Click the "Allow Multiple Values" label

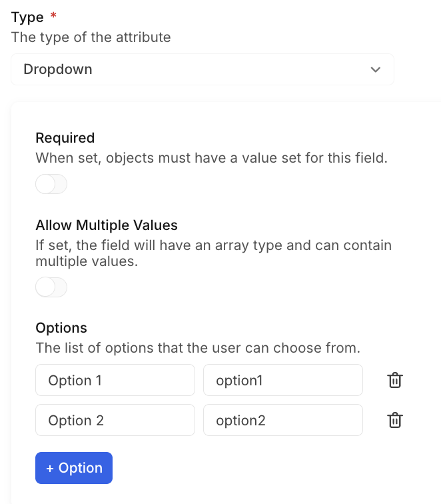tap(107, 225)
